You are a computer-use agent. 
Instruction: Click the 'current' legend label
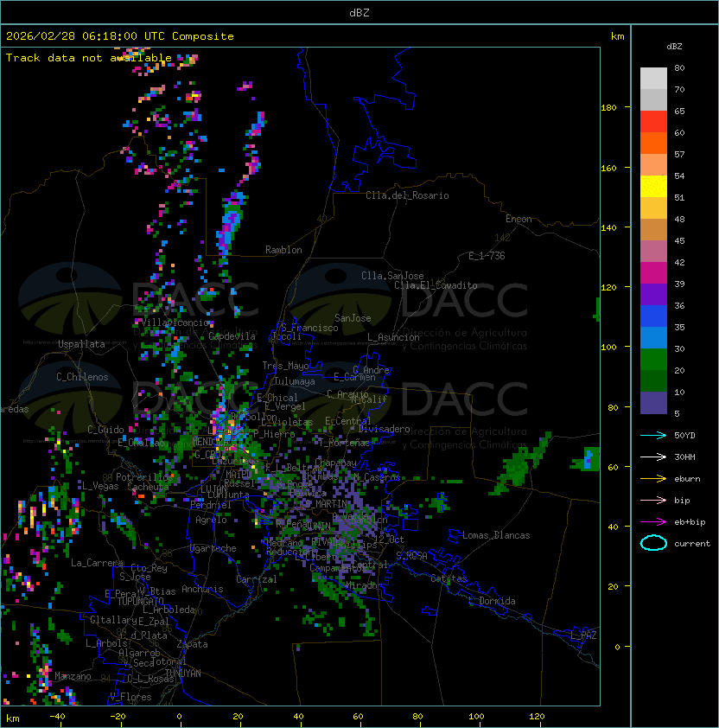tap(692, 544)
